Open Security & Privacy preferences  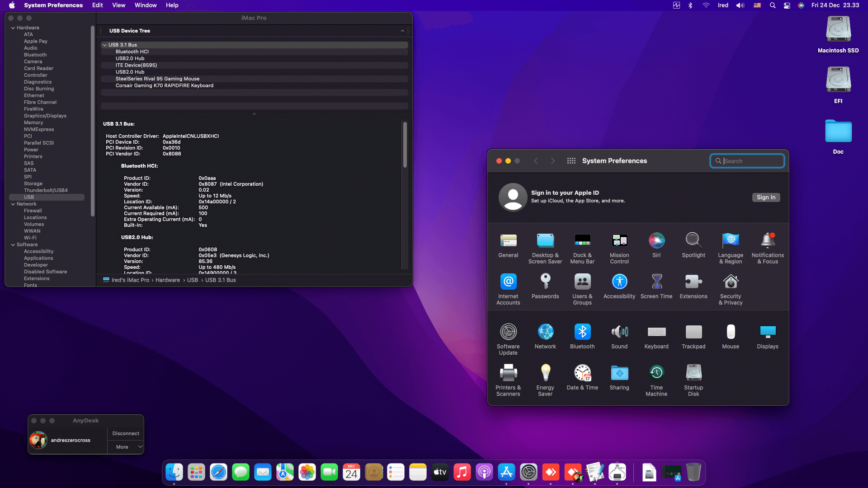(731, 290)
